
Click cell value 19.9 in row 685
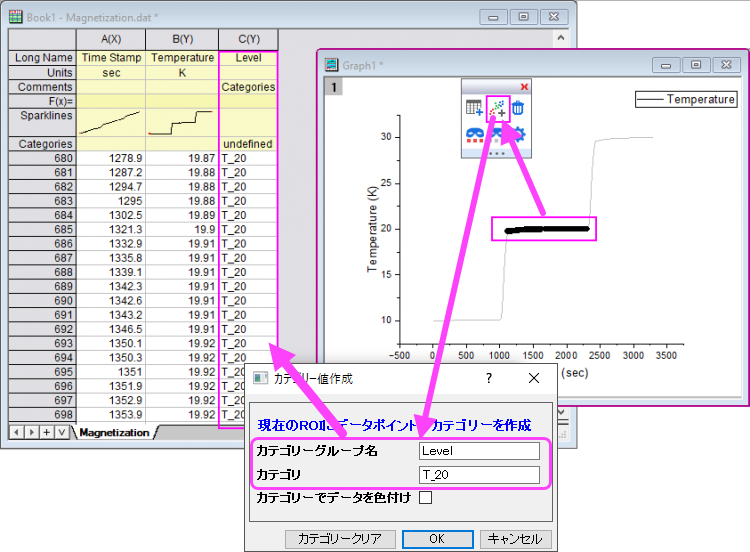[x=182, y=230]
